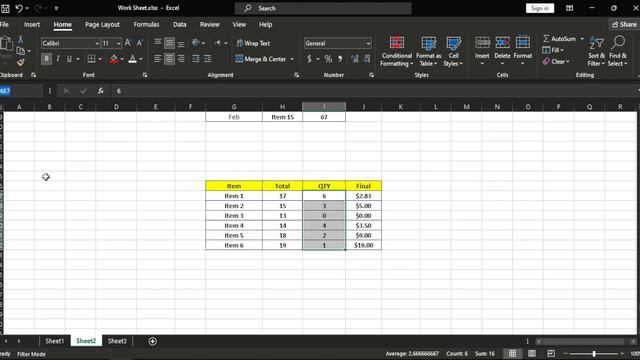Open Sort & Filter dropdown
This screenshot has height=360, width=640.
[596, 51]
